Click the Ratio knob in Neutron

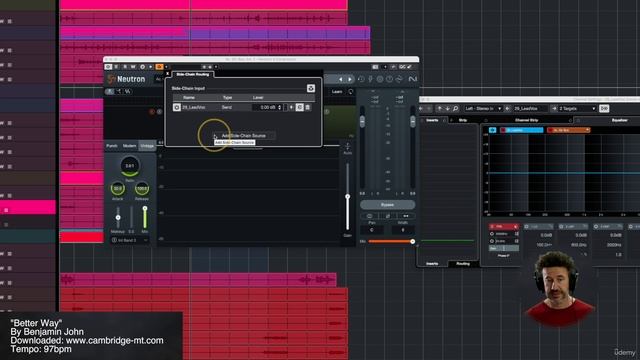130,166
